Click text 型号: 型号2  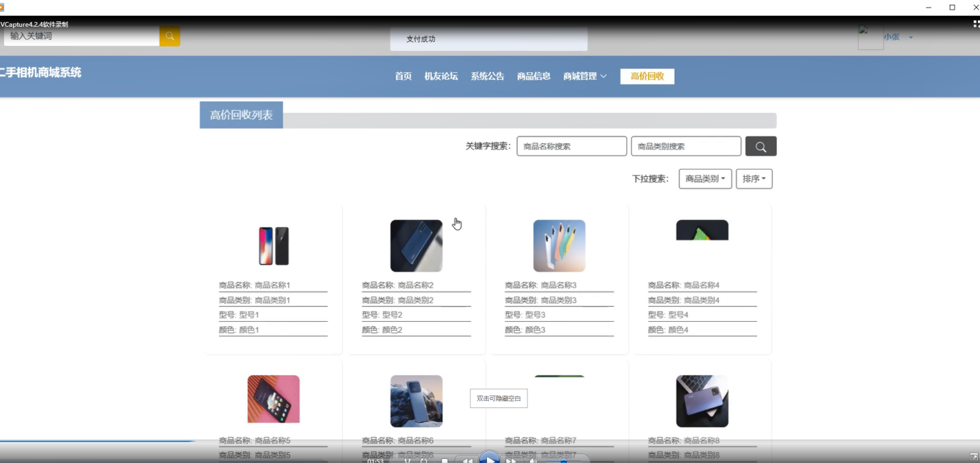[x=382, y=315]
